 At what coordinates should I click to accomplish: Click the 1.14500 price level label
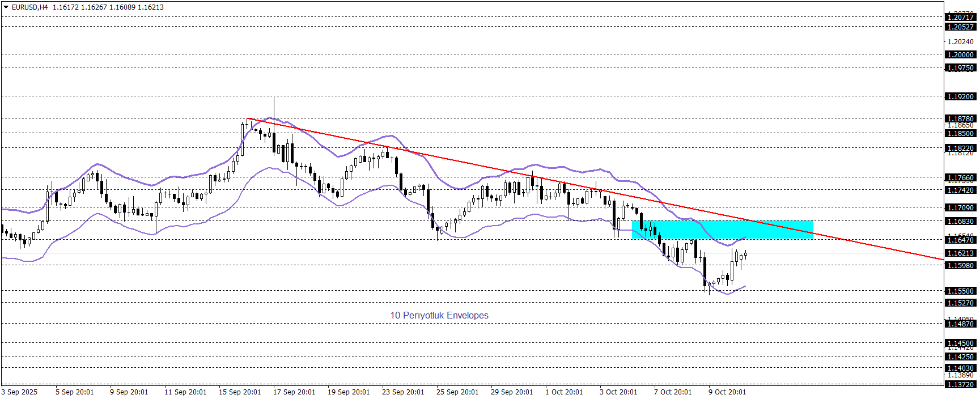coord(961,343)
